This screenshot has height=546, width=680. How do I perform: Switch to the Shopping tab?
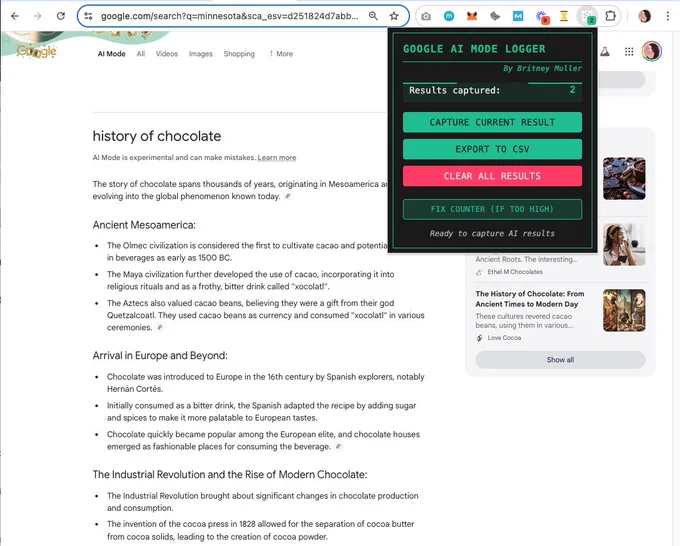pyautogui.click(x=239, y=54)
